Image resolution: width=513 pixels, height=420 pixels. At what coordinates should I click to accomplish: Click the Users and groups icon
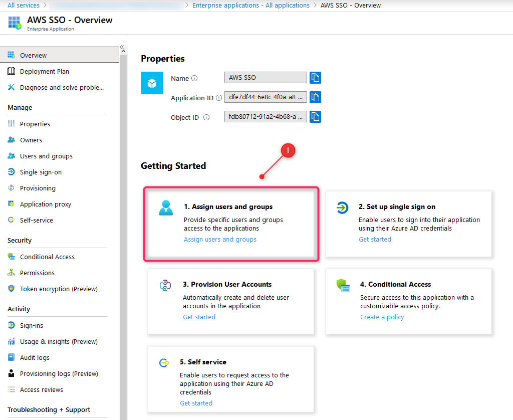(11, 155)
